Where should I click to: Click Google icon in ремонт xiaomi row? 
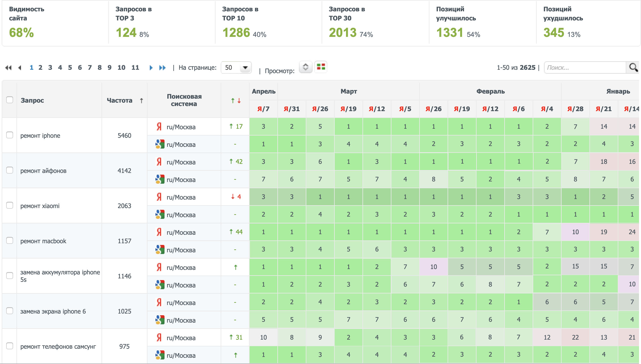[160, 215]
